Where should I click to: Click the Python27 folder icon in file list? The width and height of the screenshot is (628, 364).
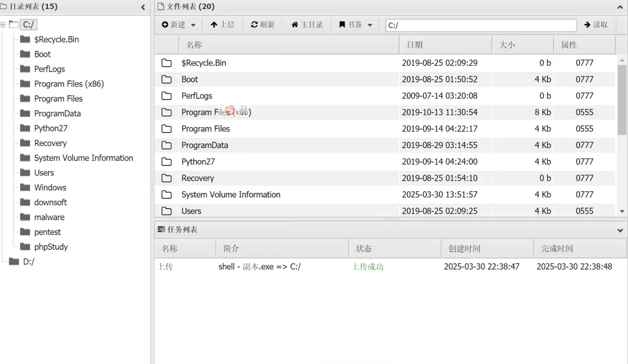click(167, 162)
